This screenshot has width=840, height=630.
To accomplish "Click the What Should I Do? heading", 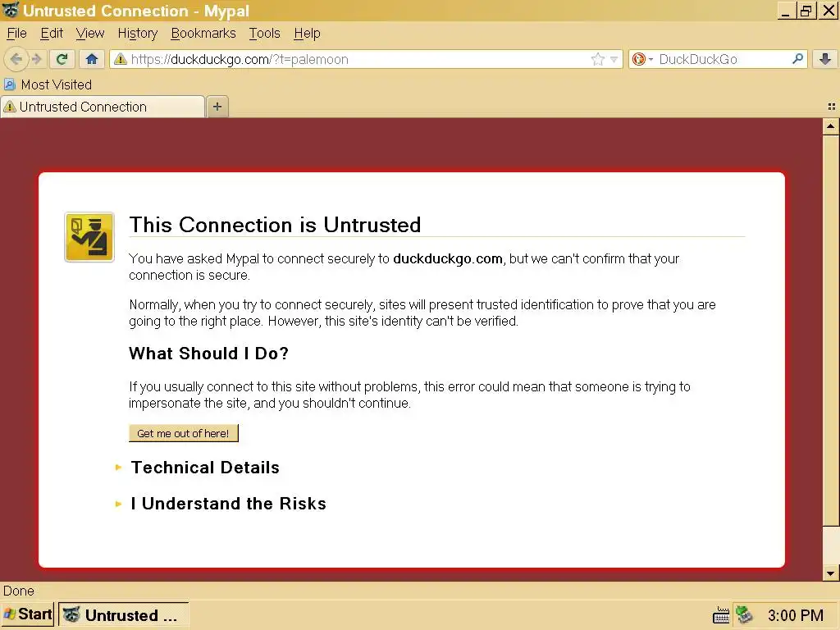I will click(208, 354).
